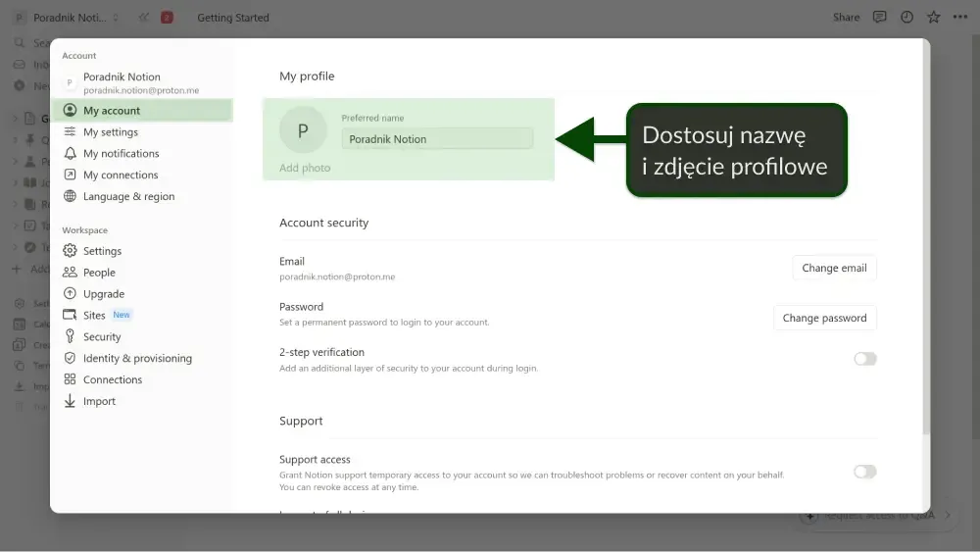The image size is (980, 552).
Task: Open Poradnik Noti... workspace switcher dropdown
Action: click(67, 18)
